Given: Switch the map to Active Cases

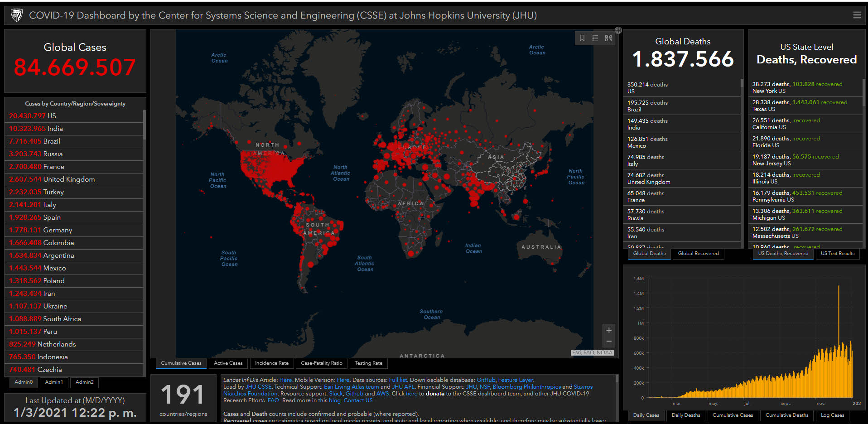Looking at the screenshot, I should (228, 363).
